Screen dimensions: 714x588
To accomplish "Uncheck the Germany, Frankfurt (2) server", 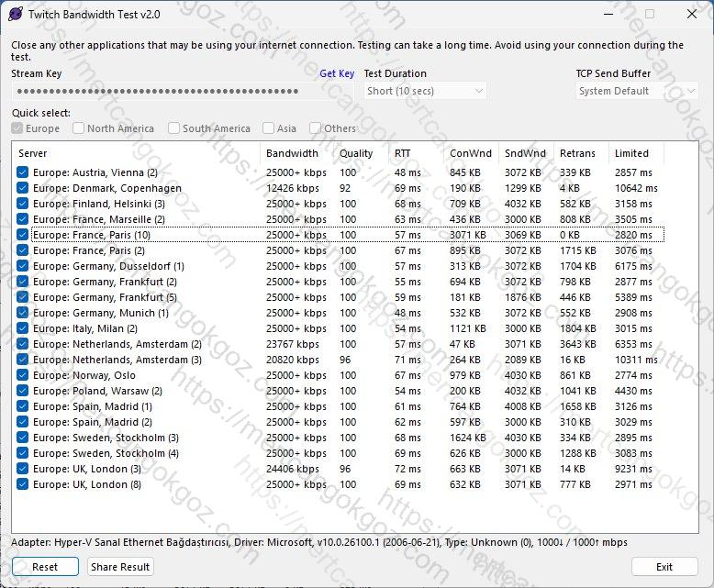I will point(22,282).
